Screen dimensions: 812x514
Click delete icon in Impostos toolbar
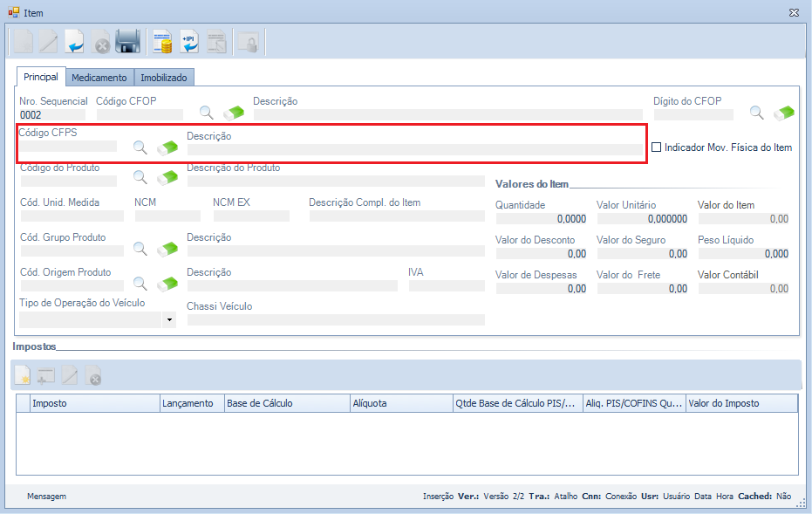93,375
